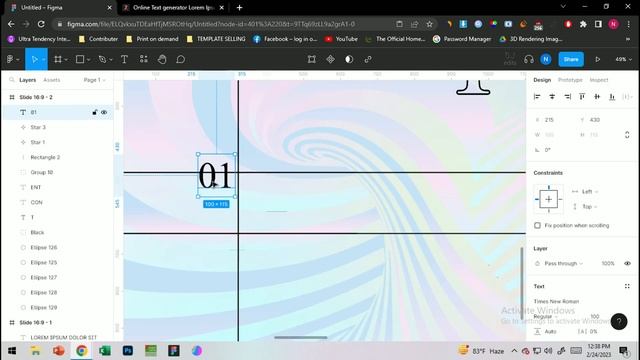Click the help question mark button
The width and height of the screenshot is (640, 360).
(x=619, y=322)
